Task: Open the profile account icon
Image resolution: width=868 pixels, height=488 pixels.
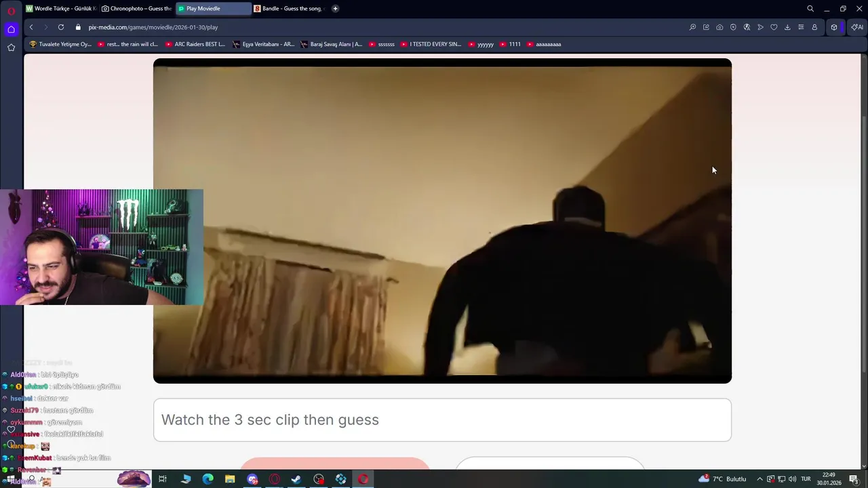Action: tap(814, 27)
